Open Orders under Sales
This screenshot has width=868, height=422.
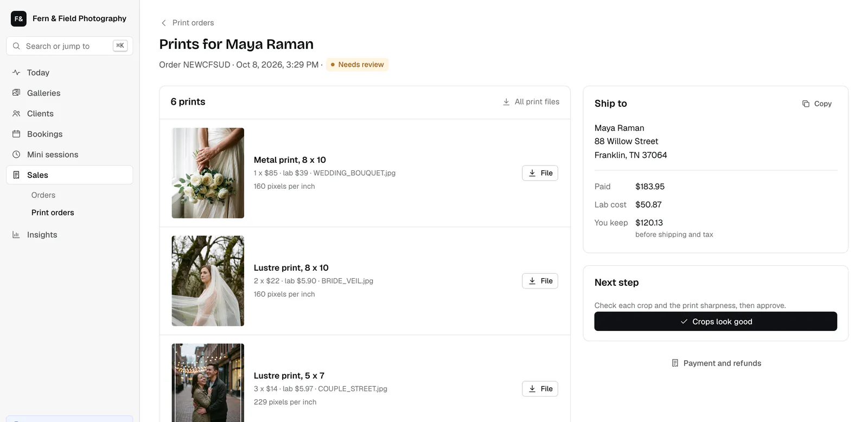pyautogui.click(x=43, y=195)
